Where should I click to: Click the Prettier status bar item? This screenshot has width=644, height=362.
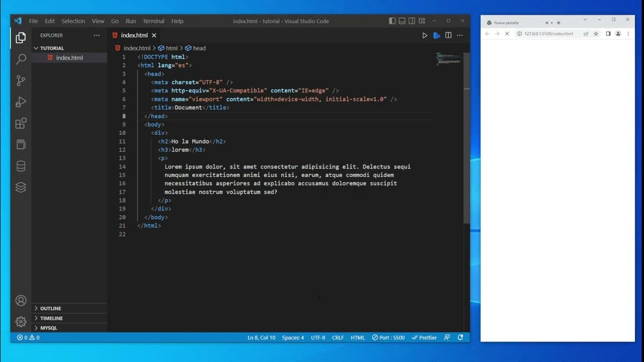pos(424,338)
